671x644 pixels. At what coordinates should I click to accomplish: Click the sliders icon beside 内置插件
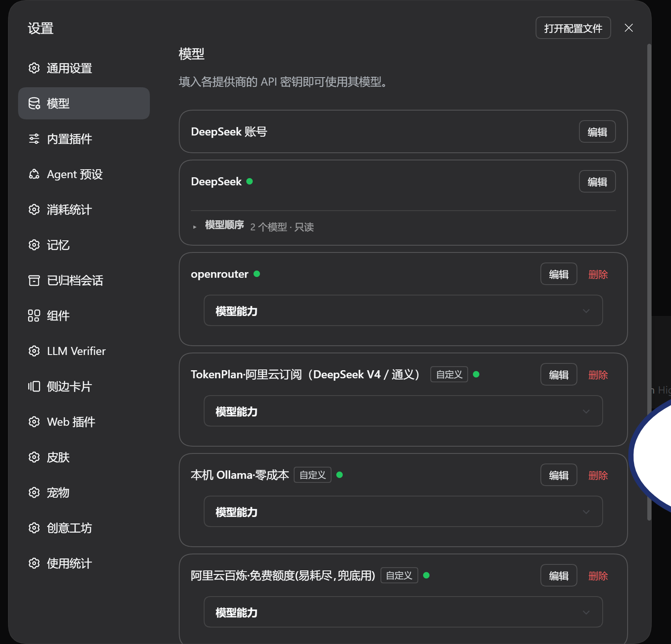34,139
